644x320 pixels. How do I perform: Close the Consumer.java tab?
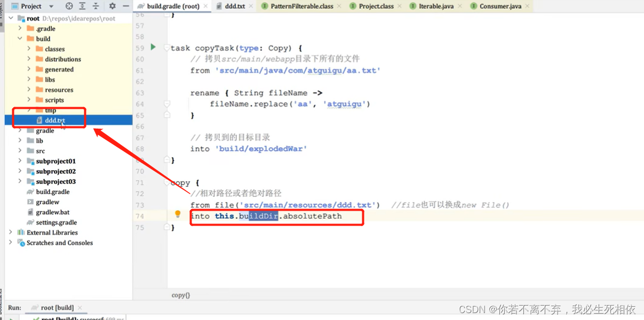point(527,6)
